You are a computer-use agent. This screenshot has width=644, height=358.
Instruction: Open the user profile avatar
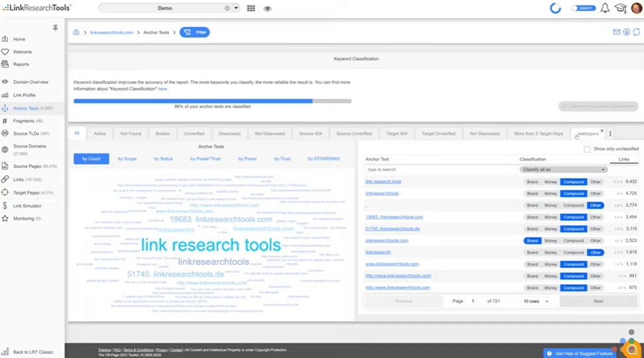point(637,8)
